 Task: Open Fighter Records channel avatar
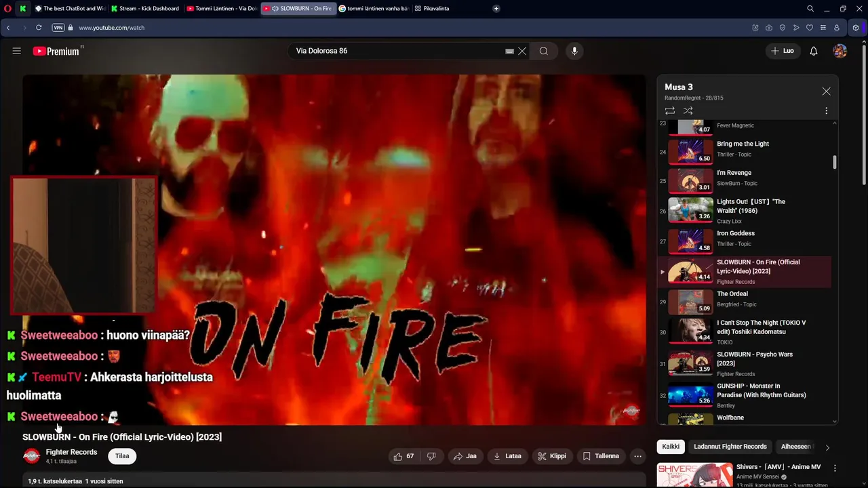point(31,456)
